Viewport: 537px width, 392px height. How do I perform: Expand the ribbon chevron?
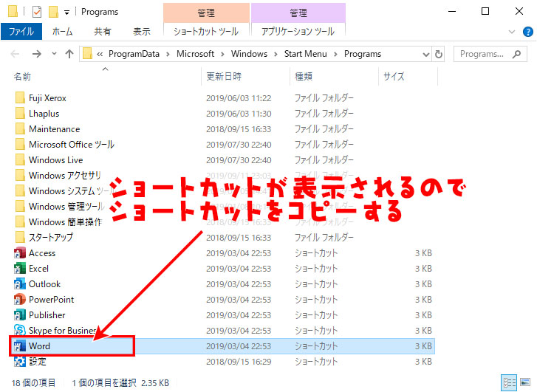(x=512, y=32)
